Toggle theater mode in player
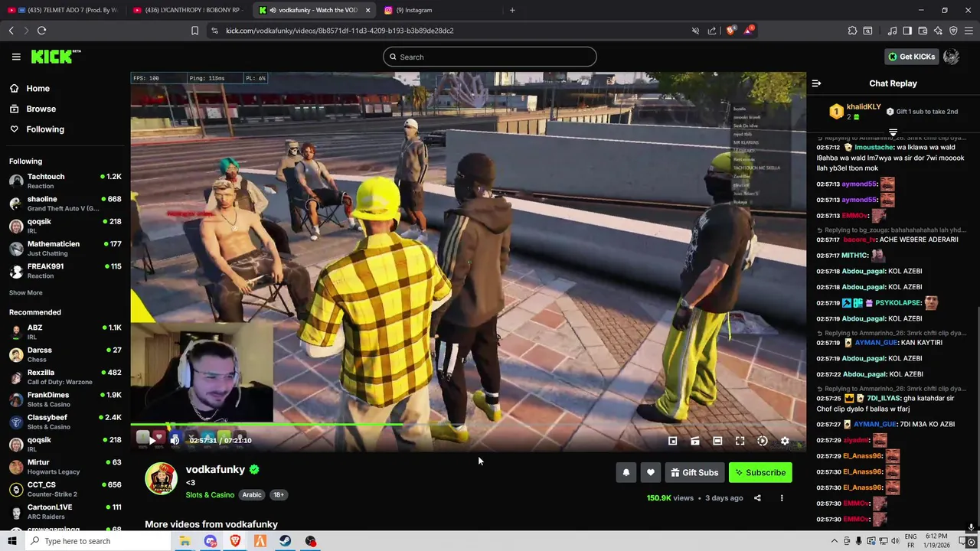This screenshot has width=980, height=551. (717, 441)
